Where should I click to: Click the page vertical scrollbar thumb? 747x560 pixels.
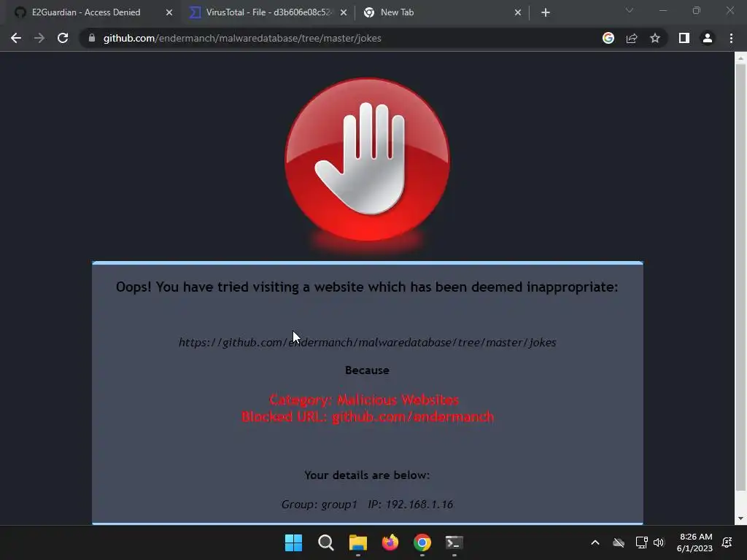tap(740, 277)
